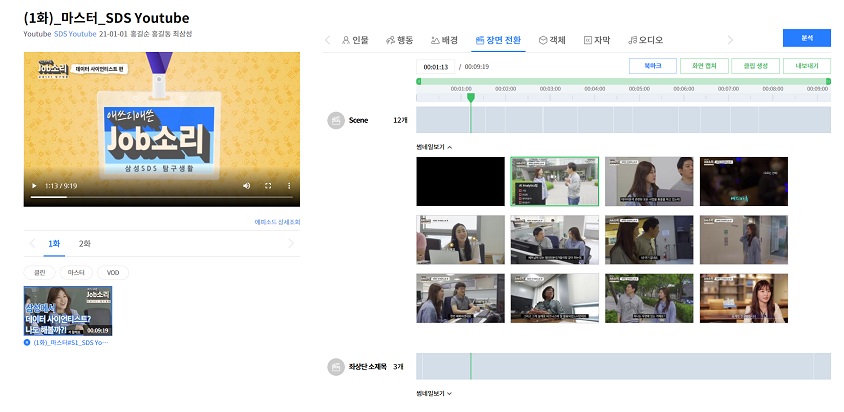
Task: Expand 썸네일보기 under 좌상단 소제목
Action: [x=434, y=393]
